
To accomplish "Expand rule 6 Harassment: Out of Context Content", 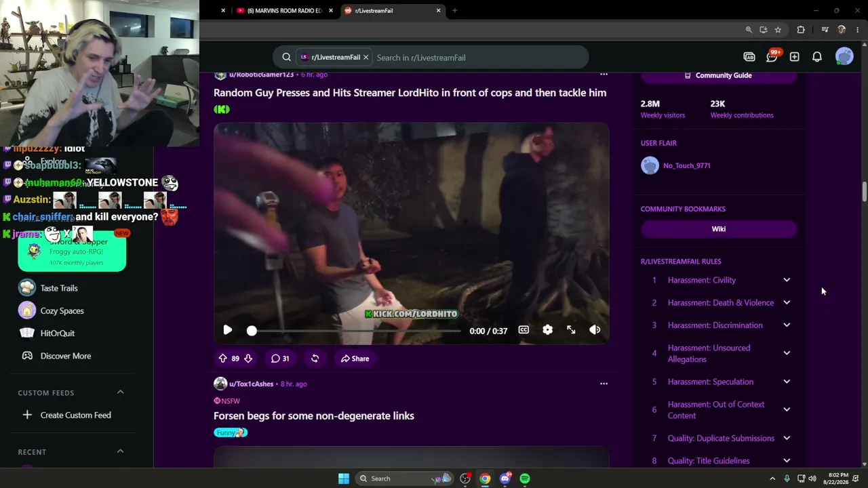I will tap(787, 409).
